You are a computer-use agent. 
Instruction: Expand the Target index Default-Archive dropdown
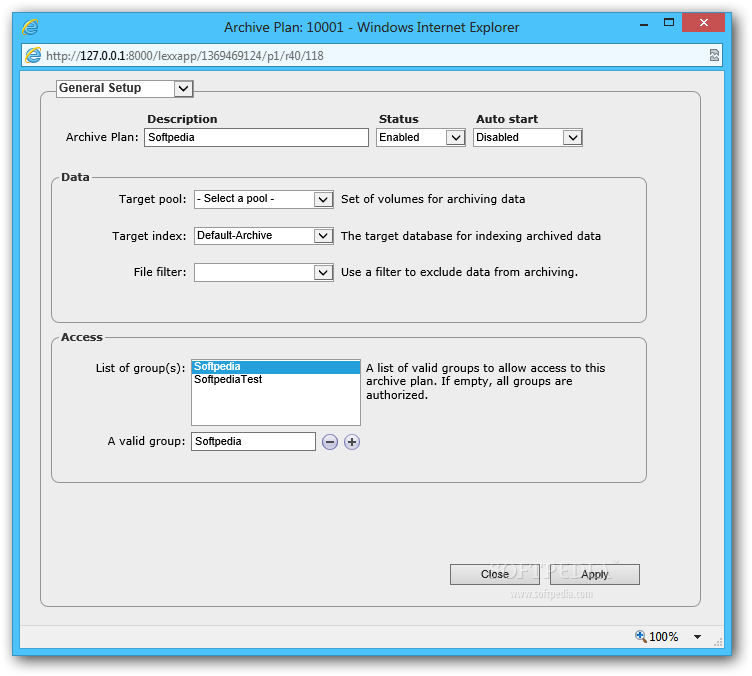(x=264, y=236)
